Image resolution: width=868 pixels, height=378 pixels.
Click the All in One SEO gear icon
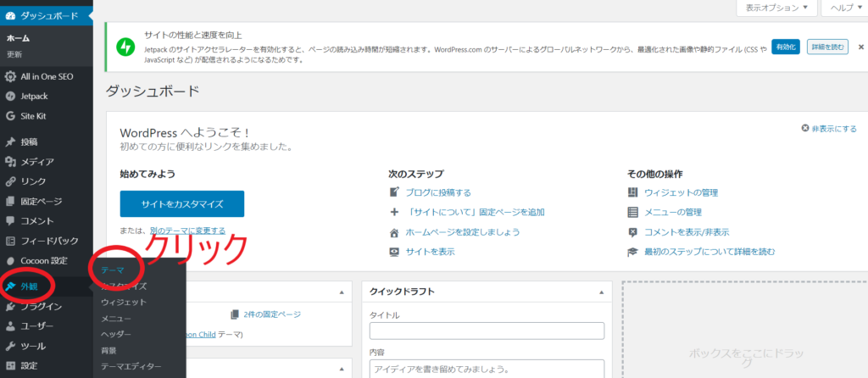pyautogui.click(x=10, y=76)
